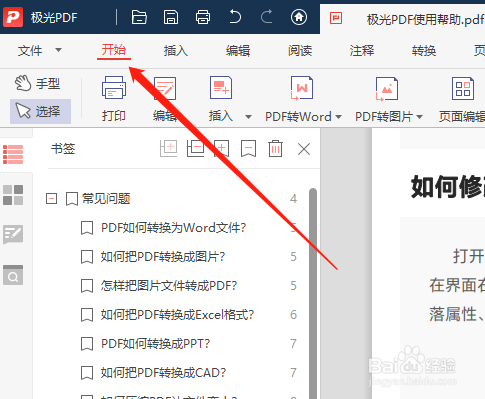
Task: Open the 文件 menu dropdown arrow
Action: [x=58, y=50]
